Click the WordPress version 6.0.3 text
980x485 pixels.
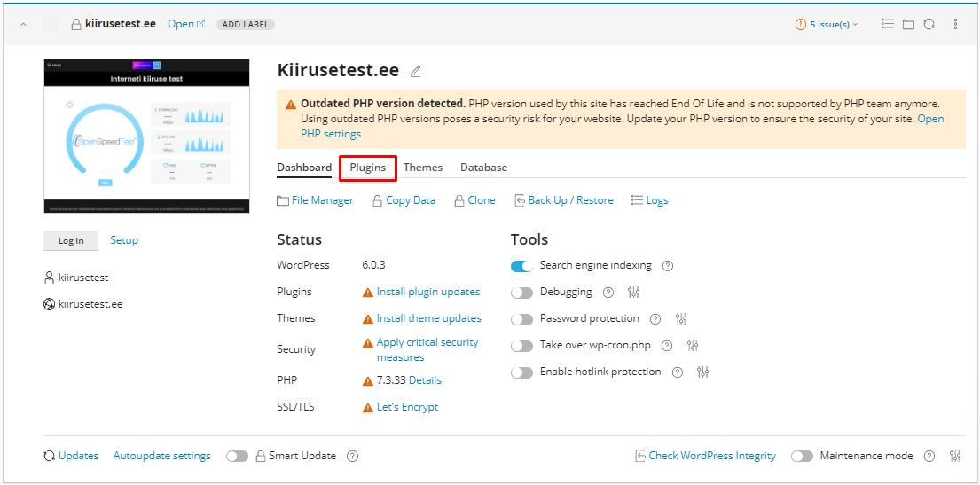point(373,265)
